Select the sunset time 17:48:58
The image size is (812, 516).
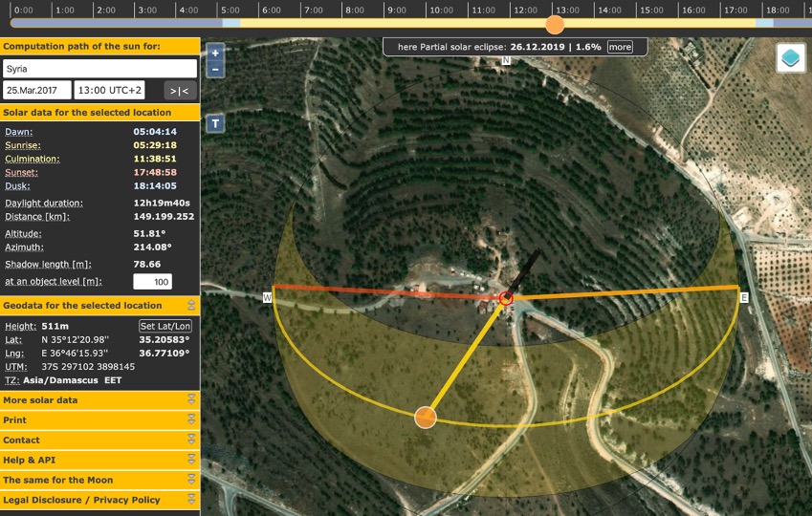155,172
